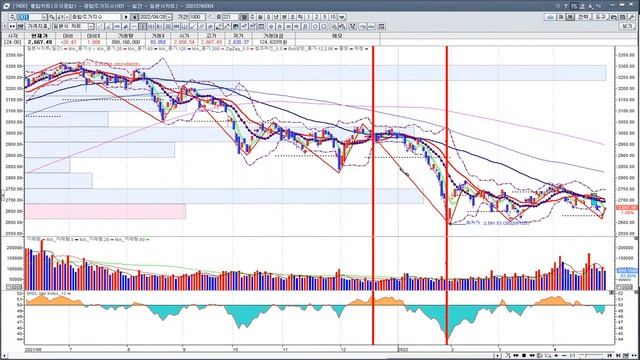Viewport: 640px width, 360px height.
Task: Choose the 15 interval button
Action: 333,17
